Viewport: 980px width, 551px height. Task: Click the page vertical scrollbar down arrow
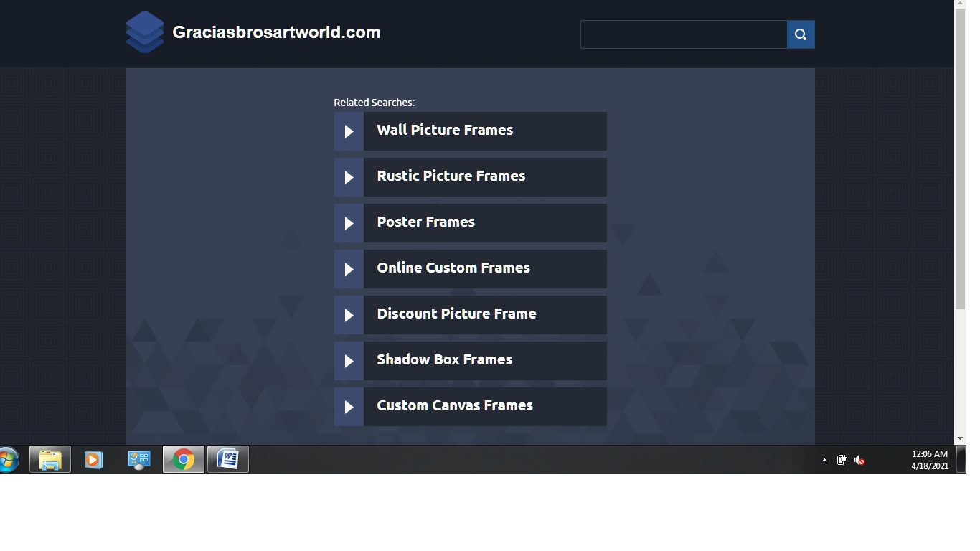(960, 438)
